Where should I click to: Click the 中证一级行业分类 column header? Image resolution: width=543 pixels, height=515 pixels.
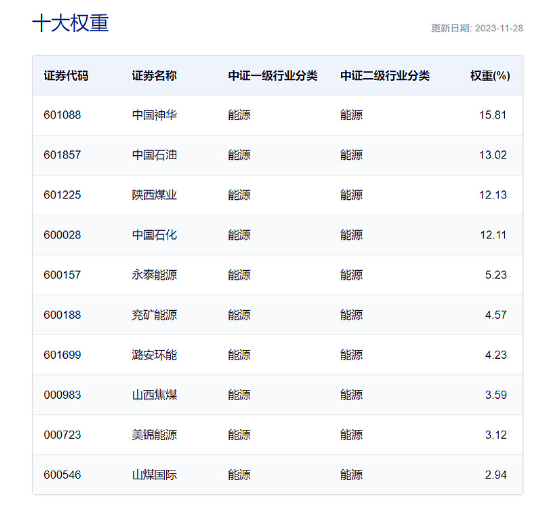coord(273,76)
